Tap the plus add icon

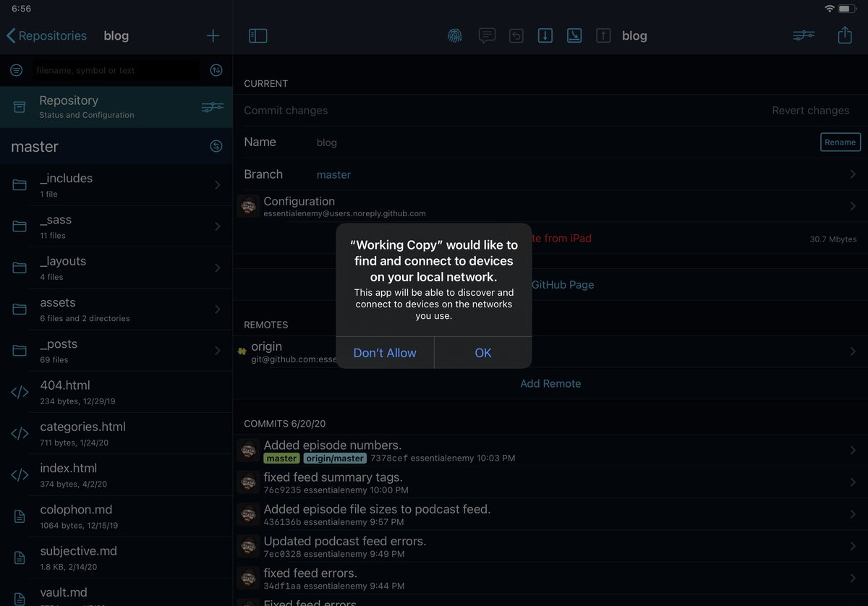pyautogui.click(x=213, y=35)
